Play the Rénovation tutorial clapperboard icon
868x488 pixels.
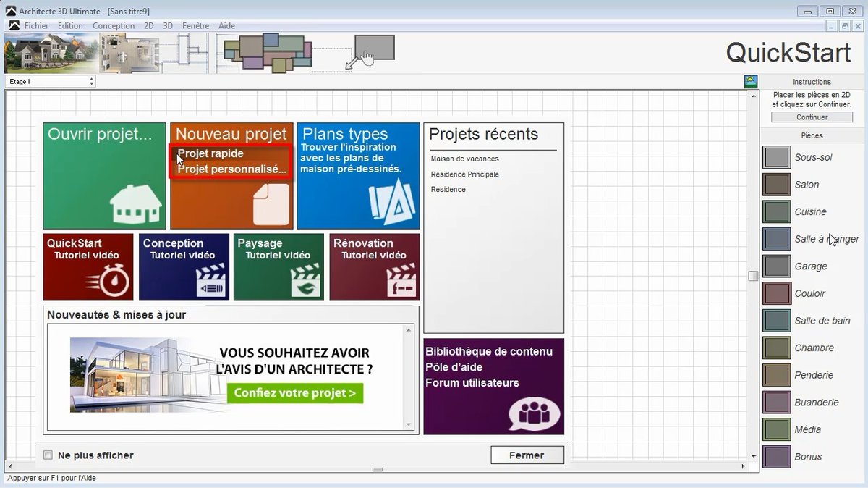click(x=401, y=281)
